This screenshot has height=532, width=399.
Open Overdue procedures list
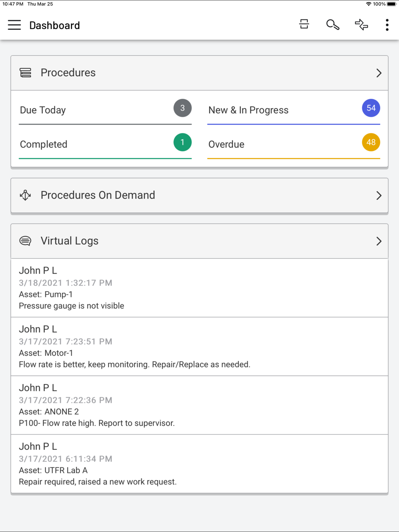[279, 144]
